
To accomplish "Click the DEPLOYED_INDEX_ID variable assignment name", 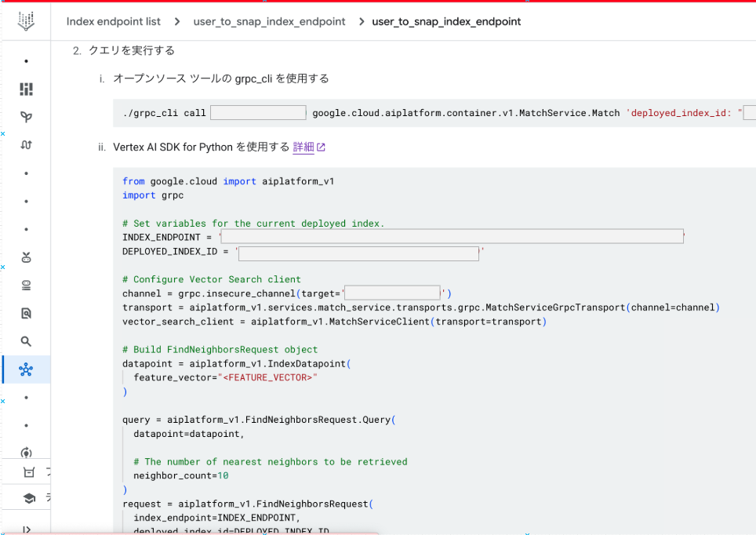I will point(169,251).
